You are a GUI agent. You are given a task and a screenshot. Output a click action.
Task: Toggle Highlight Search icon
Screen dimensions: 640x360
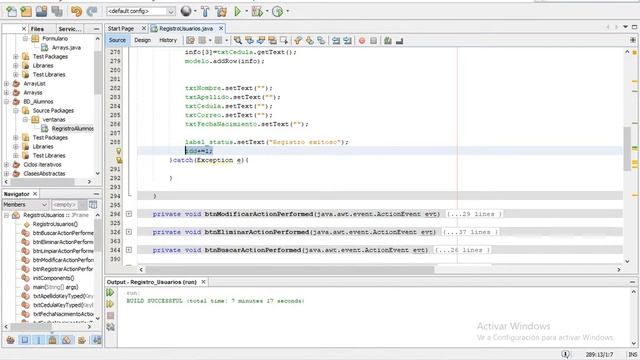(x=272, y=40)
